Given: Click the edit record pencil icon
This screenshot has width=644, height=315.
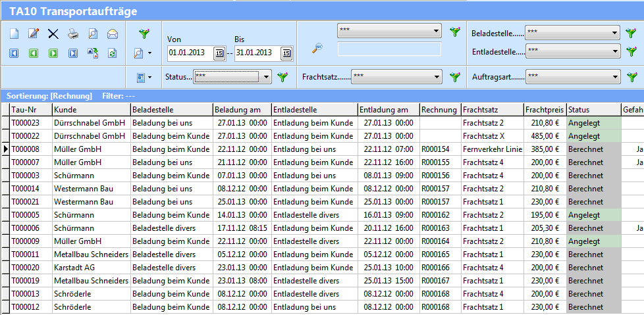Looking at the screenshot, I should point(34,34).
